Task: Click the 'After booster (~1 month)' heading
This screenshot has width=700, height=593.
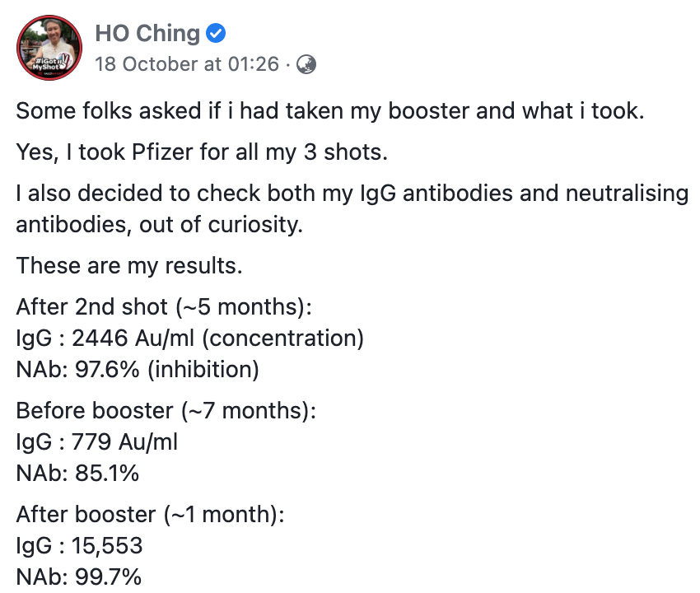Action: click(x=150, y=515)
